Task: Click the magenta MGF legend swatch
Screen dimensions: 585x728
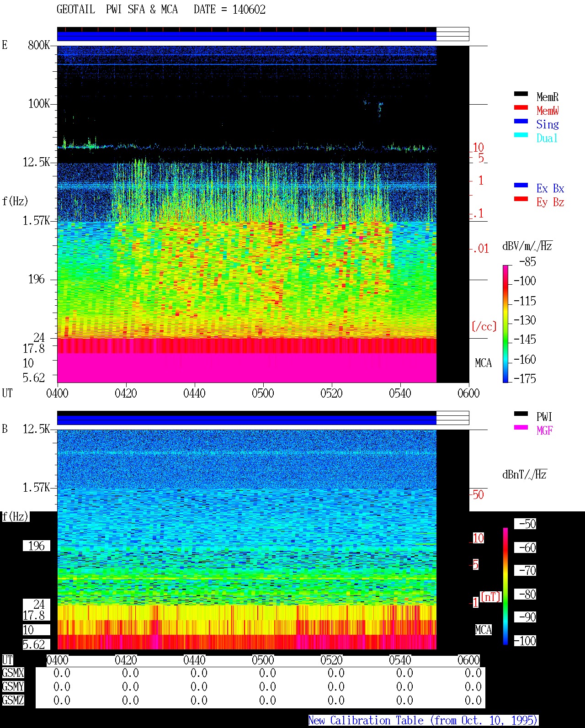Action: click(x=521, y=427)
